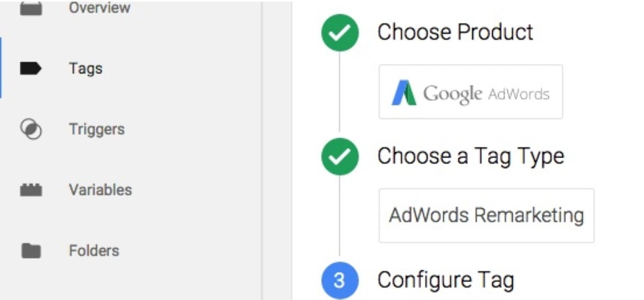The width and height of the screenshot is (644, 300).
Task: Click the blue active indicator beside Tags
Action: click(x=1, y=68)
